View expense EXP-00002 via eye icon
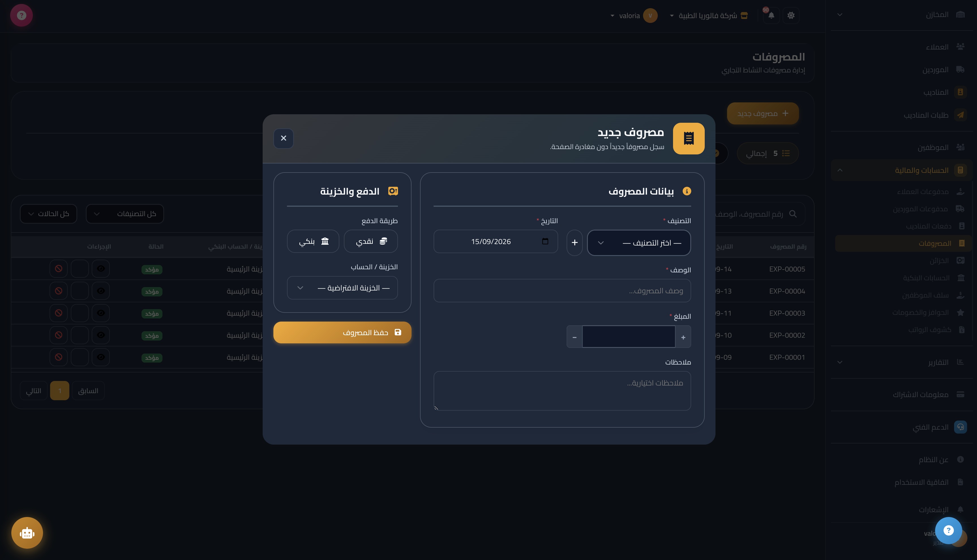Screen dimensions: 977x560 coord(101,335)
